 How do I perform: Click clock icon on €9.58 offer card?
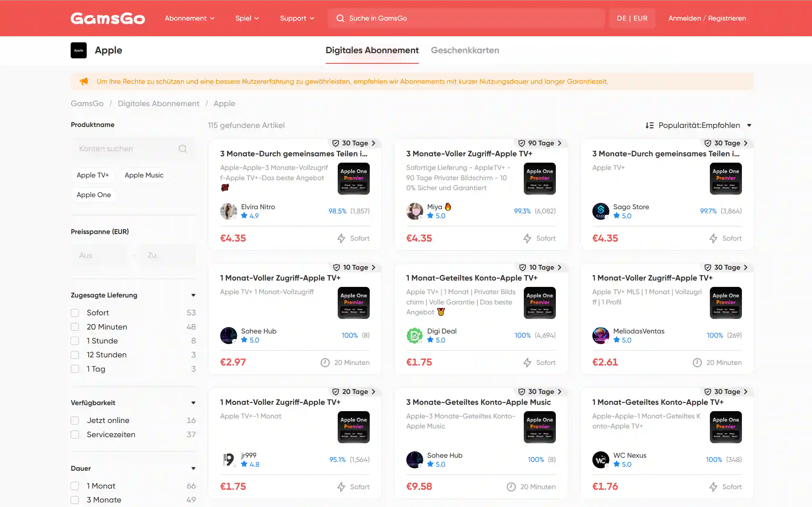511,487
